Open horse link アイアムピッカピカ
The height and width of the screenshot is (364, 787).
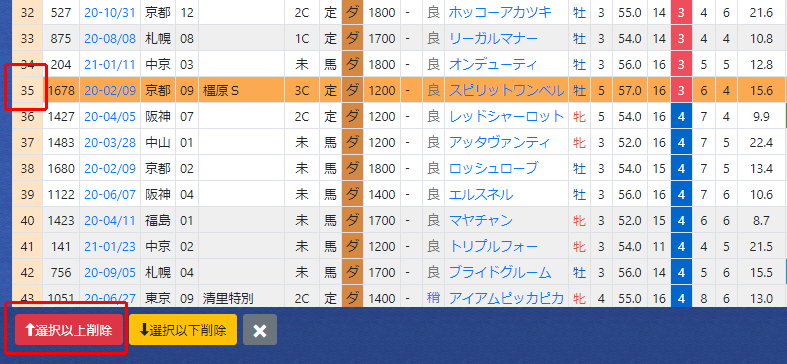(x=506, y=299)
